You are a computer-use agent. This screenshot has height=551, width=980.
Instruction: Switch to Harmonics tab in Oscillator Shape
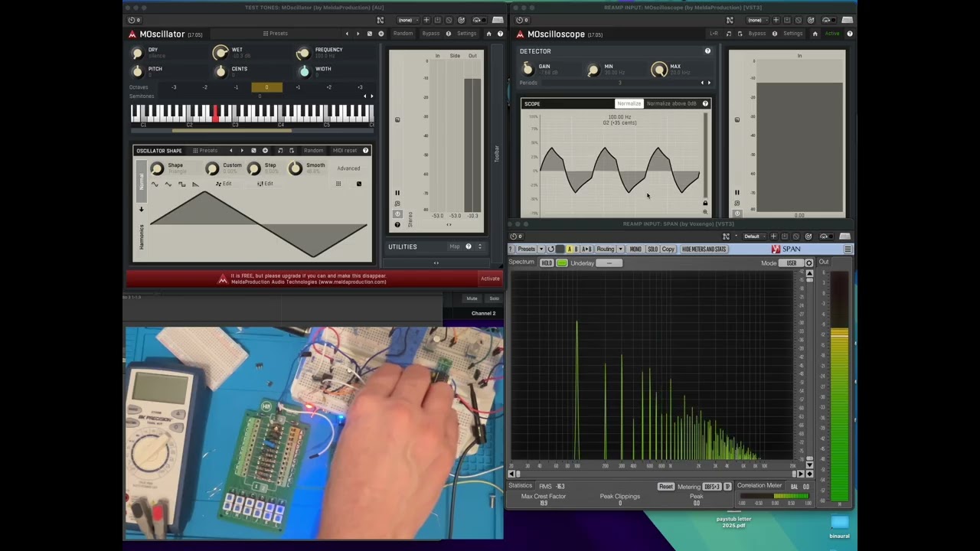[142, 237]
